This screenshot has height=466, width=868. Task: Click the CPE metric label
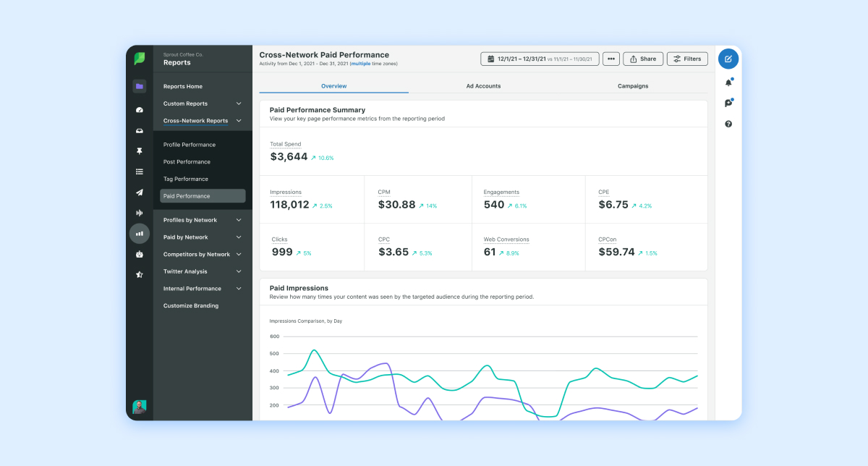604,192
